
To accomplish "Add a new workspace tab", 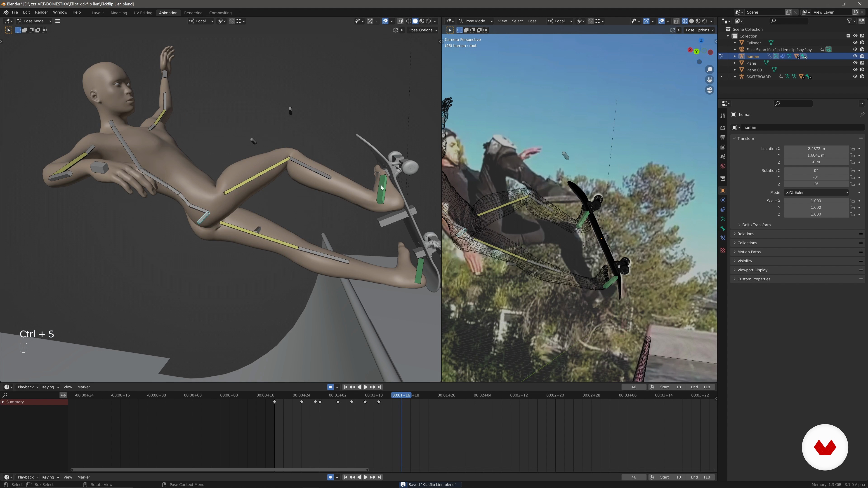I will pos(239,13).
